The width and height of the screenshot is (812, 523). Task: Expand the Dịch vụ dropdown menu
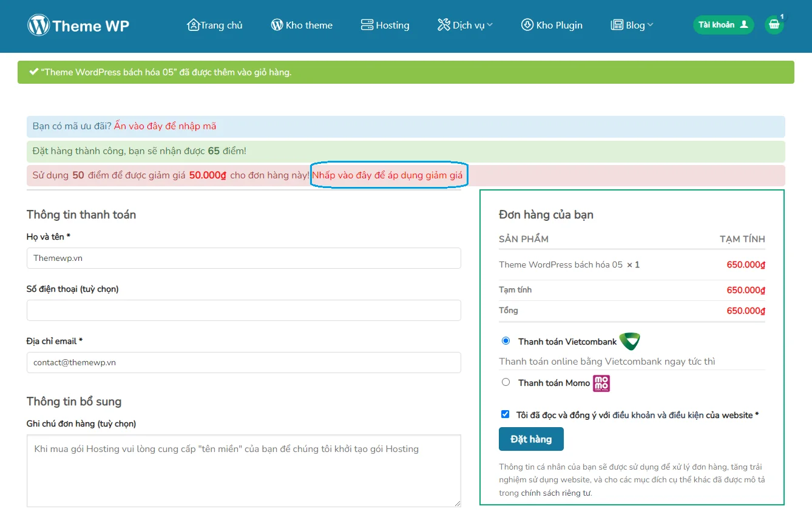point(465,25)
